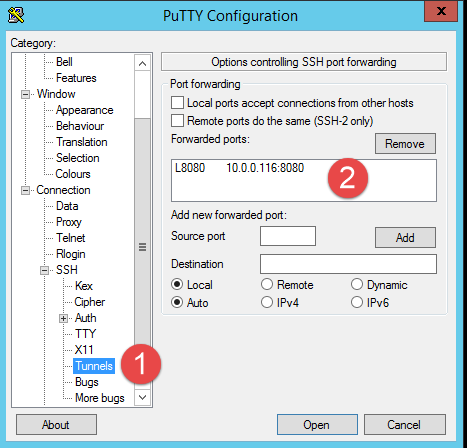The image size is (467, 448).
Task: Open the Appearance settings
Action: (x=85, y=110)
